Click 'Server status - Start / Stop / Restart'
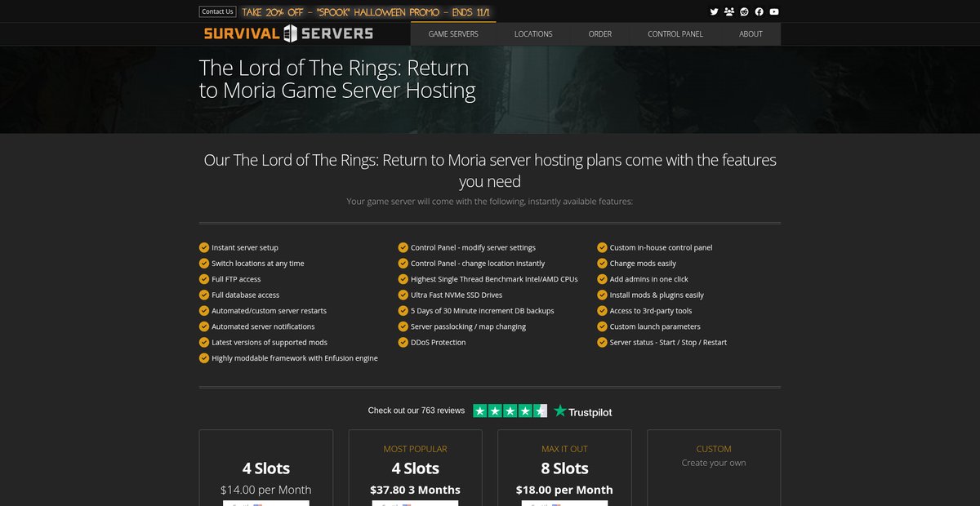The width and height of the screenshot is (980, 506). [668, 343]
